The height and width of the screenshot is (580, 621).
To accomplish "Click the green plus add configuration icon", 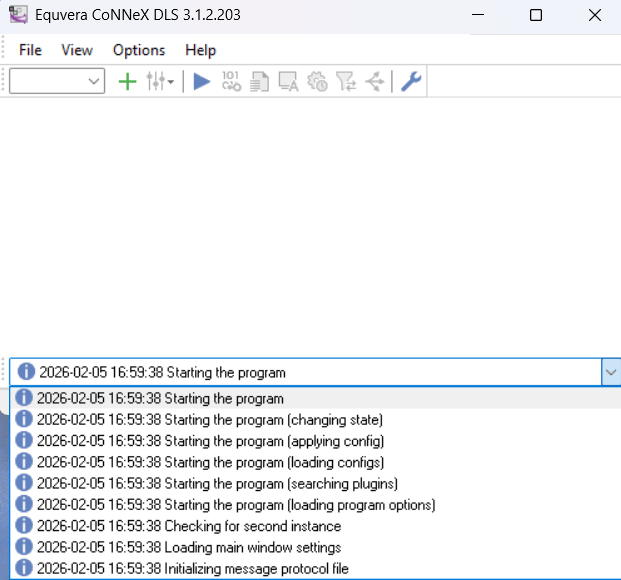I will click(x=127, y=82).
